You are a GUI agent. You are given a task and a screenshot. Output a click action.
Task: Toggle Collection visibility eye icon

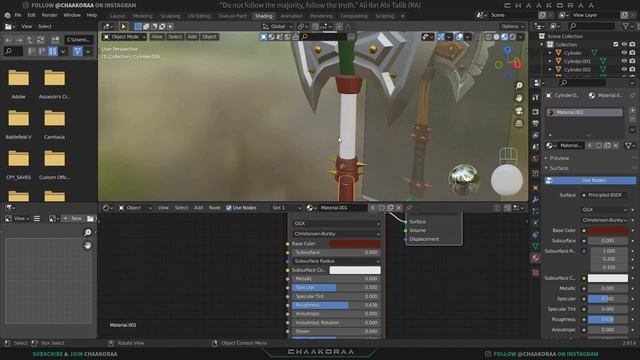(624, 44)
